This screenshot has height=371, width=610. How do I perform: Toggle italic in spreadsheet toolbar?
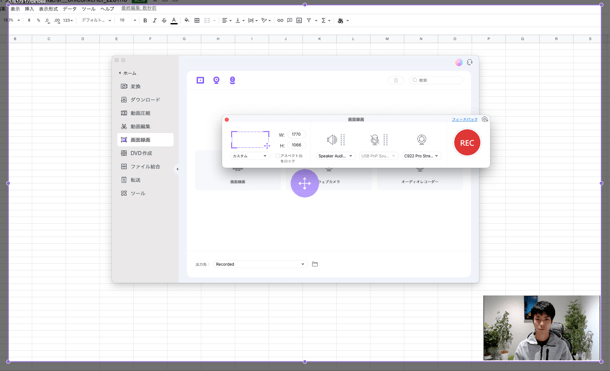(x=154, y=20)
